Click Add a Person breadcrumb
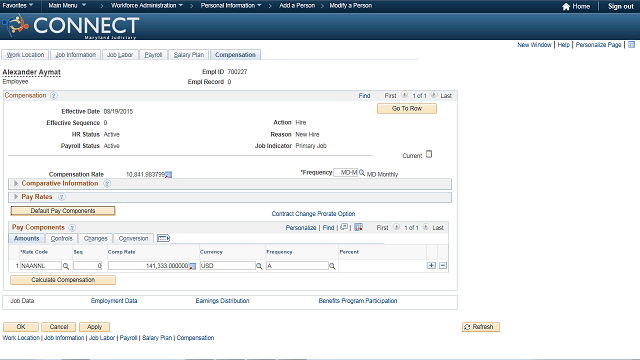 coord(297,6)
